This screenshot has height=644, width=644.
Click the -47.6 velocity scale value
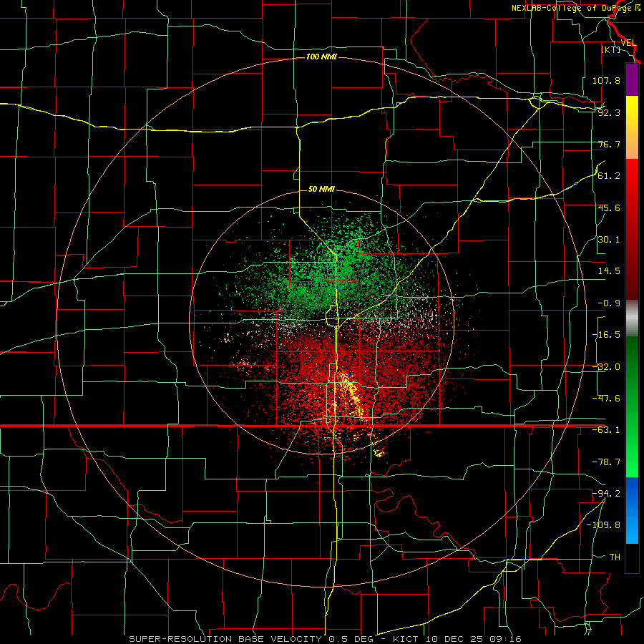click(606, 399)
